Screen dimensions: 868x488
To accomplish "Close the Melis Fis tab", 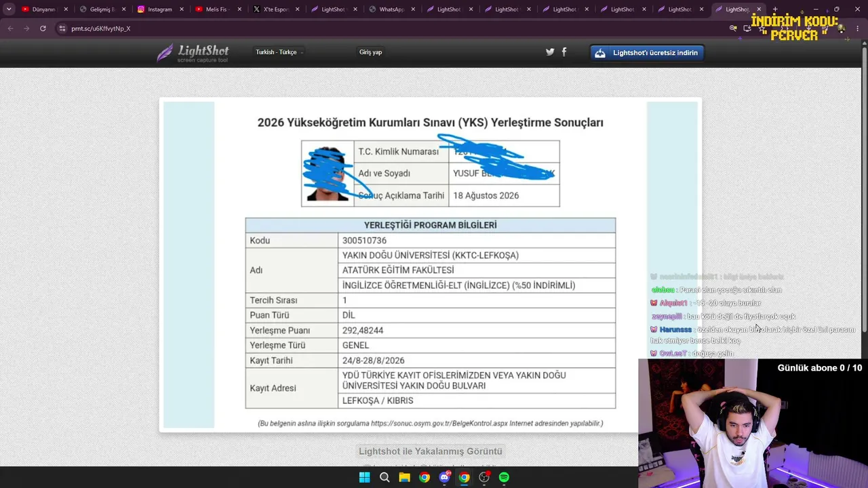I will pos(239,9).
